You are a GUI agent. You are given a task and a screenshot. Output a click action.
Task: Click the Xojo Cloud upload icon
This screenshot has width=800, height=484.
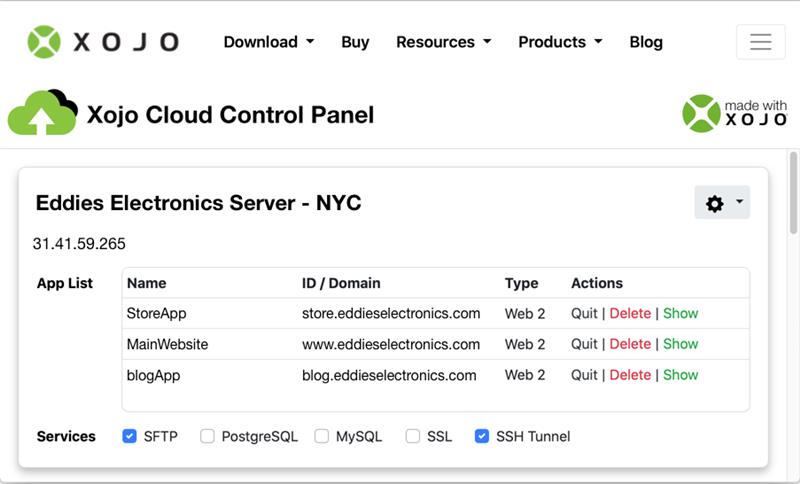[42, 113]
